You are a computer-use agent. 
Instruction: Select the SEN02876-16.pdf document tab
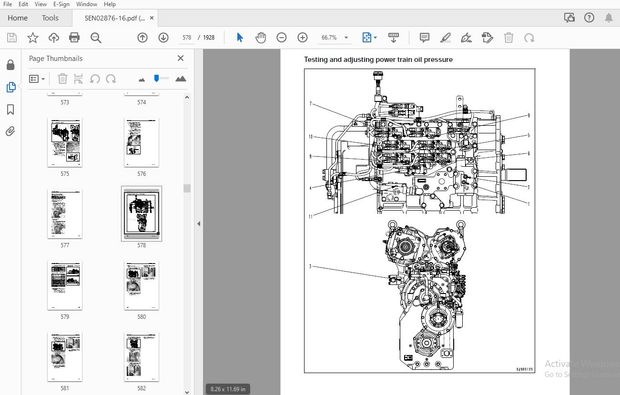pyautogui.click(x=114, y=18)
